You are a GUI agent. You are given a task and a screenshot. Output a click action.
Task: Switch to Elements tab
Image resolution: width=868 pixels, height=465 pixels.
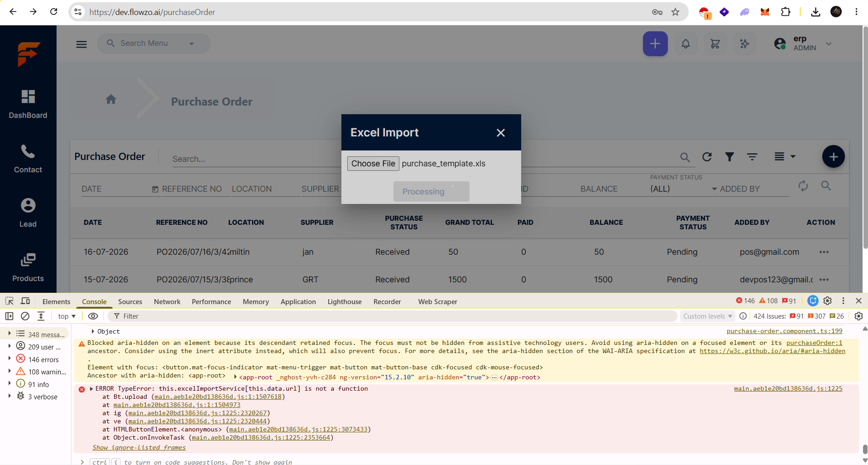click(56, 302)
